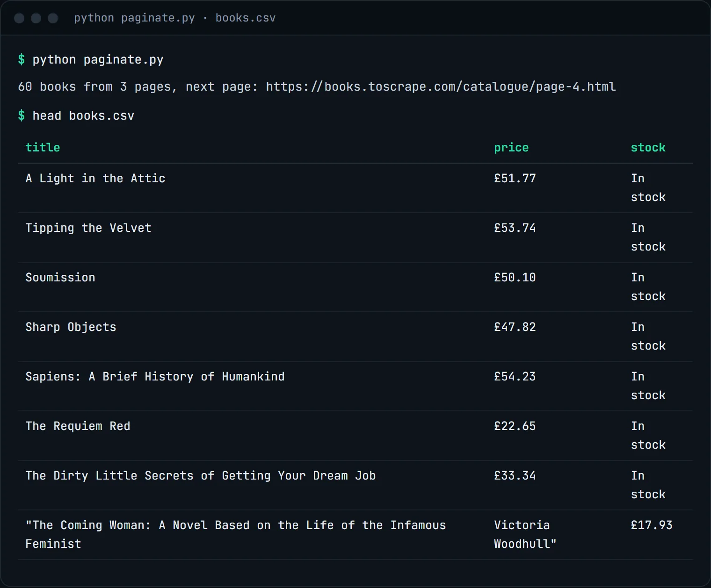
Task: Click the window title 'python paginate.py · books.csv'
Action: [174, 18]
